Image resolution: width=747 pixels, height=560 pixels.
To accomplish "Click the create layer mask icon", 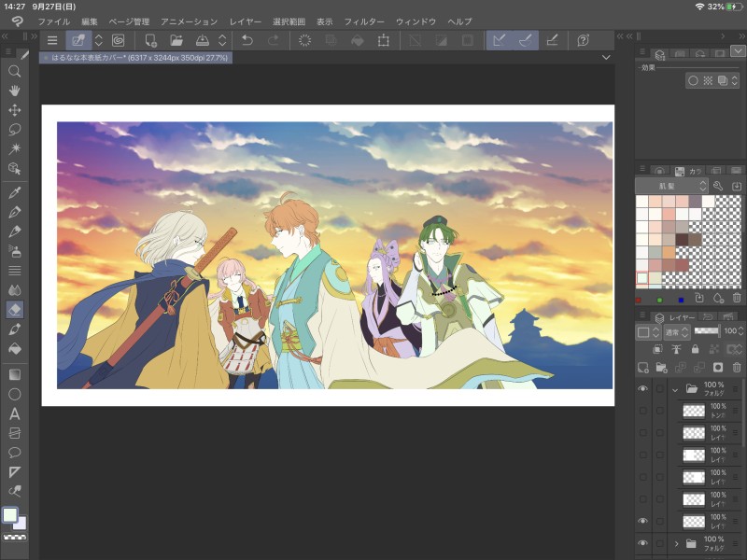I will coord(718,367).
